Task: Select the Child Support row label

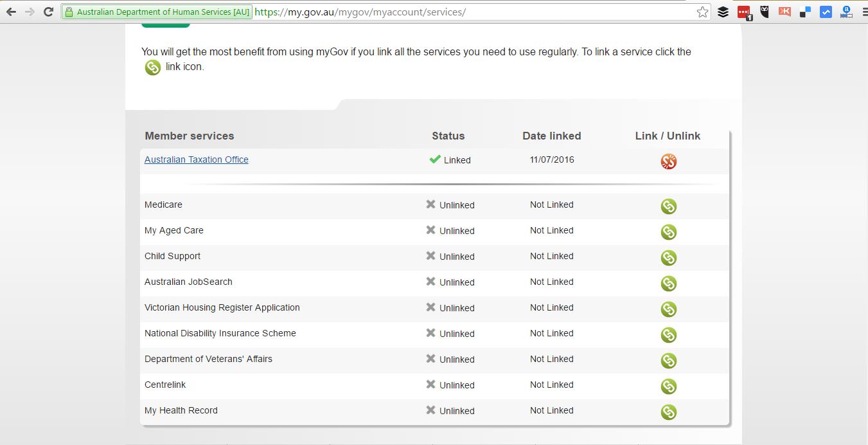Action: 172,256
